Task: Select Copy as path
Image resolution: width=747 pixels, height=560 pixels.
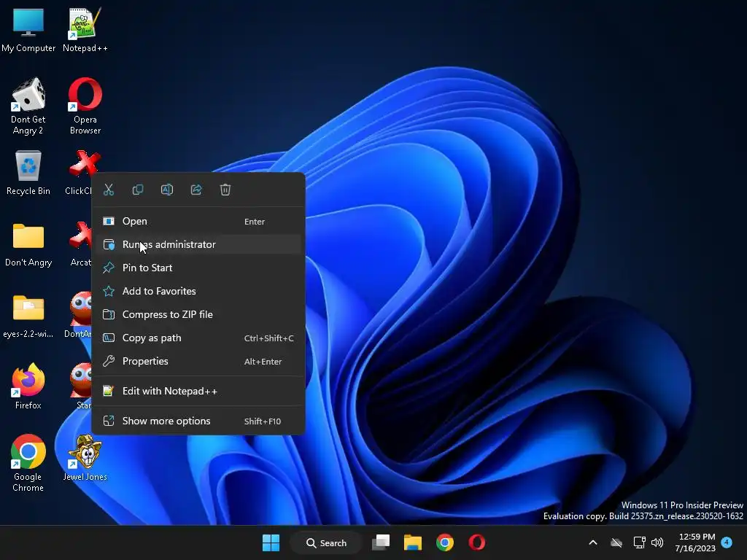Action: (x=198, y=338)
